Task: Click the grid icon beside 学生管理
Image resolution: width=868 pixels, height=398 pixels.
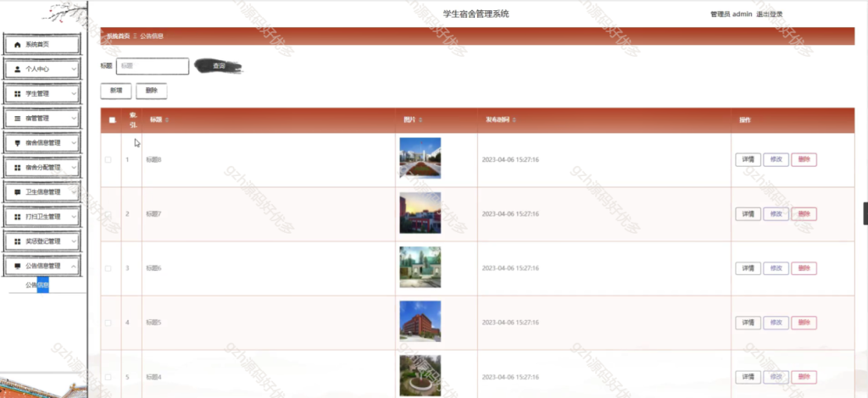Action: pyautogui.click(x=18, y=94)
